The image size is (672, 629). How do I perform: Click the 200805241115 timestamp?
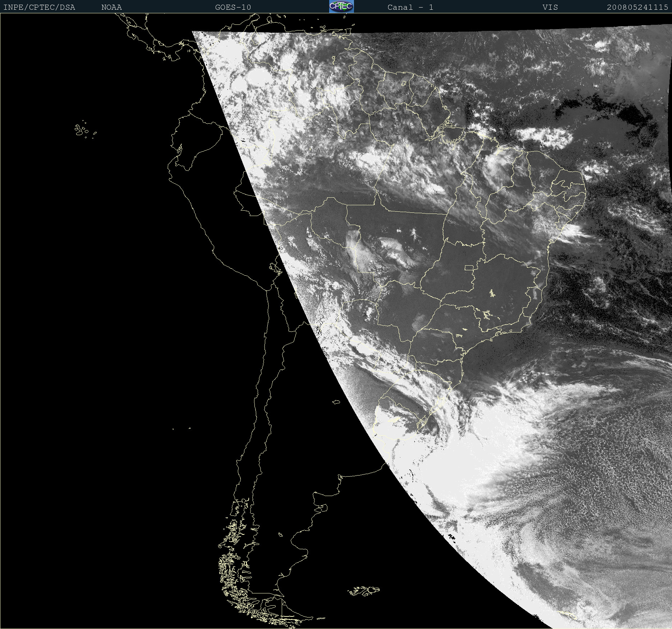(x=638, y=7)
